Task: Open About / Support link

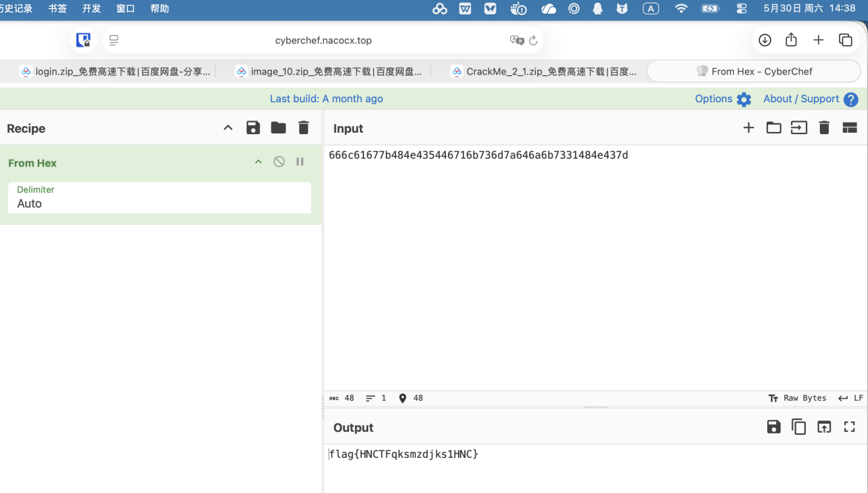Action: tap(801, 99)
